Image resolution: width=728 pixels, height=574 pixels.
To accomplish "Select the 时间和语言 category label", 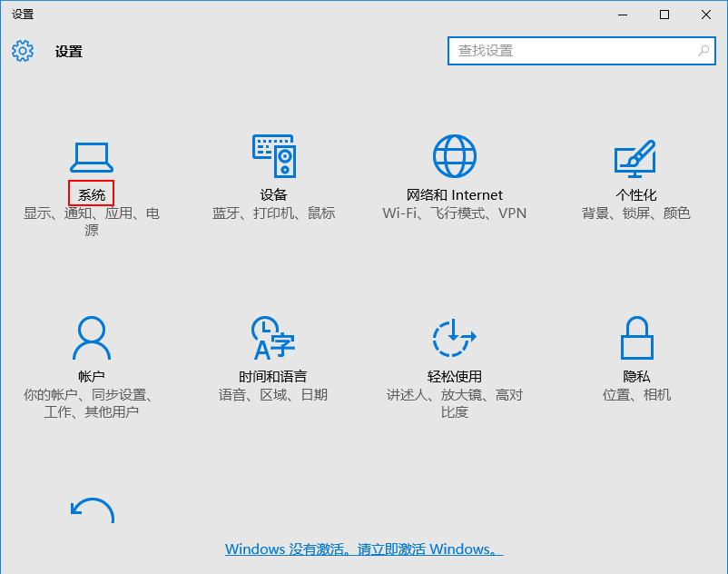I will coord(273,376).
